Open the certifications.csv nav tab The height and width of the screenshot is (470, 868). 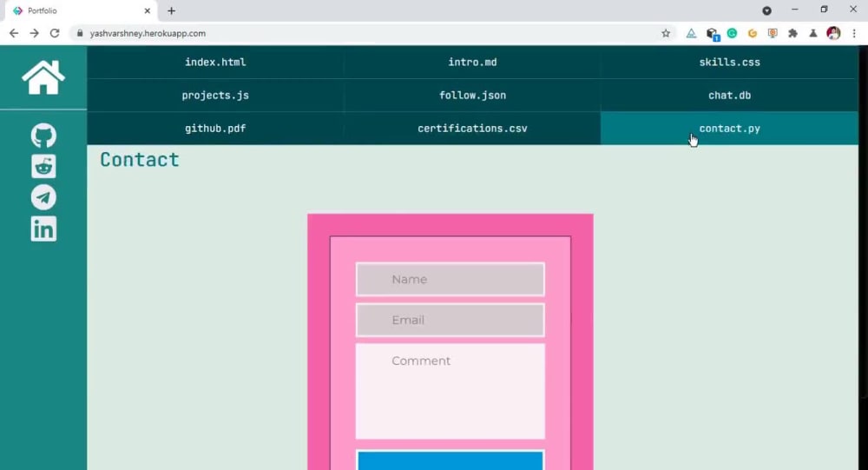click(x=472, y=129)
